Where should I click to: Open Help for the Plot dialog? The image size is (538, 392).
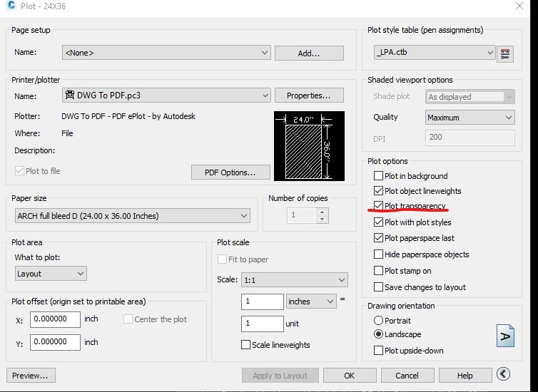[x=465, y=376]
